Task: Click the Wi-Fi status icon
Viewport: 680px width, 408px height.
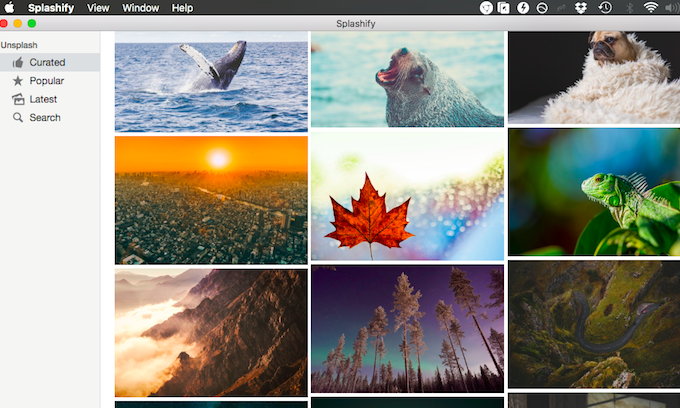Action: click(x=651, y=8)
